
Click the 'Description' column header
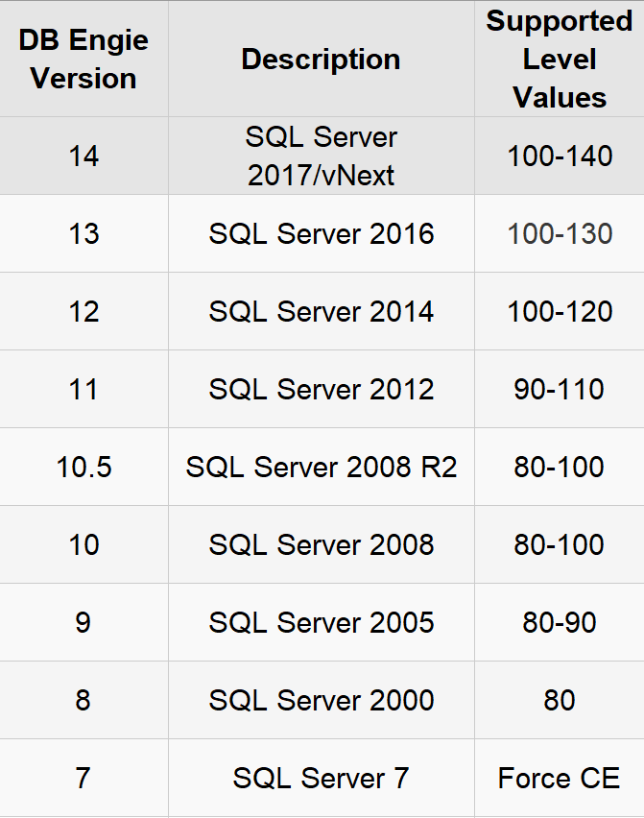(x=322, y=59)
